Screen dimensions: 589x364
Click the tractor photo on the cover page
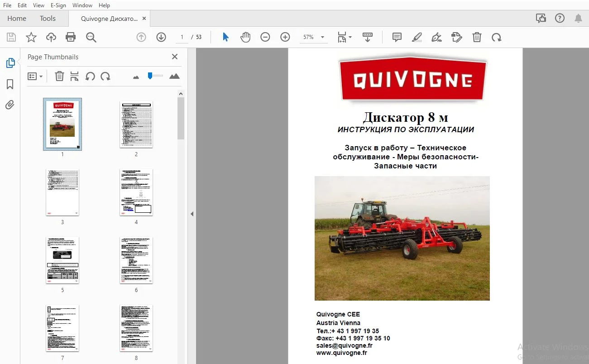click(x=402, y=238)
